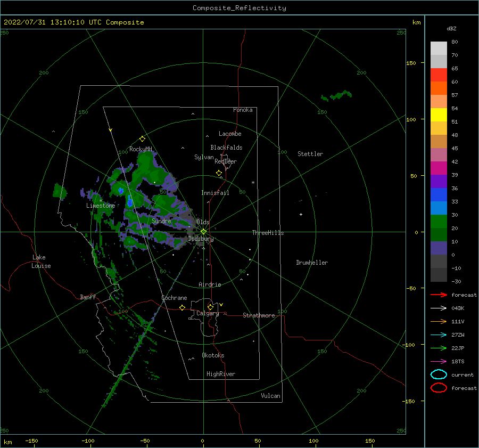Click the blue high-reflectivity cell northwest of Sundre

point(130,201)
